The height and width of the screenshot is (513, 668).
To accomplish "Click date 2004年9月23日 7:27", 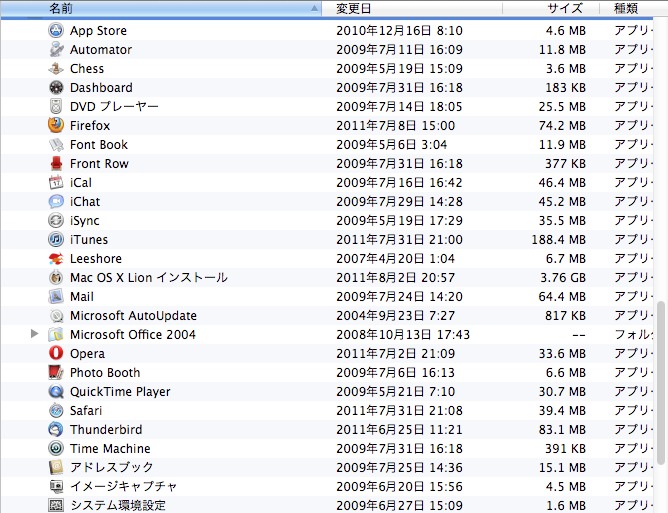I will pyautogui.click(x=395, y=316).
